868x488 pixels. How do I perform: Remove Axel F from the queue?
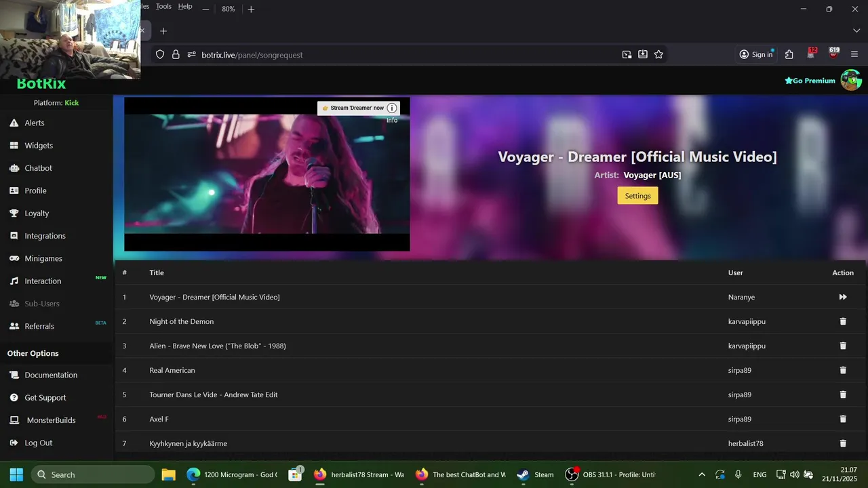click(843, 419)
